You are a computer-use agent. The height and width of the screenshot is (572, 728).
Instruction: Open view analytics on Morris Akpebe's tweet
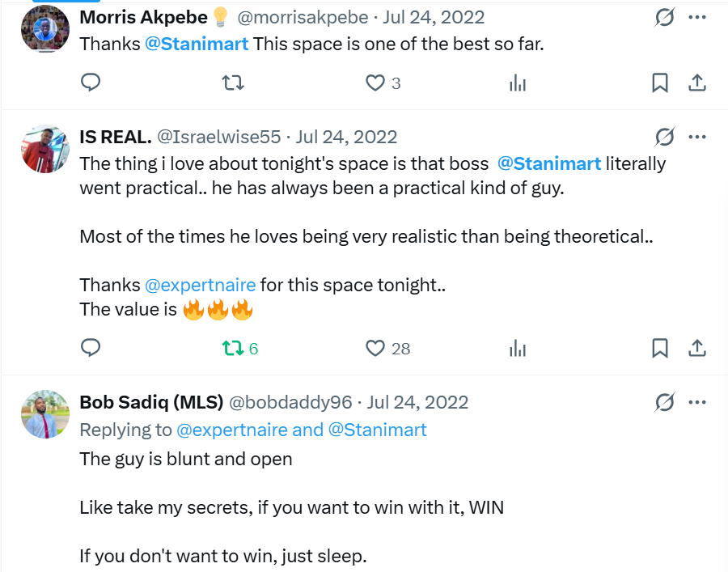pyautogui.click(x=518, y=83)
